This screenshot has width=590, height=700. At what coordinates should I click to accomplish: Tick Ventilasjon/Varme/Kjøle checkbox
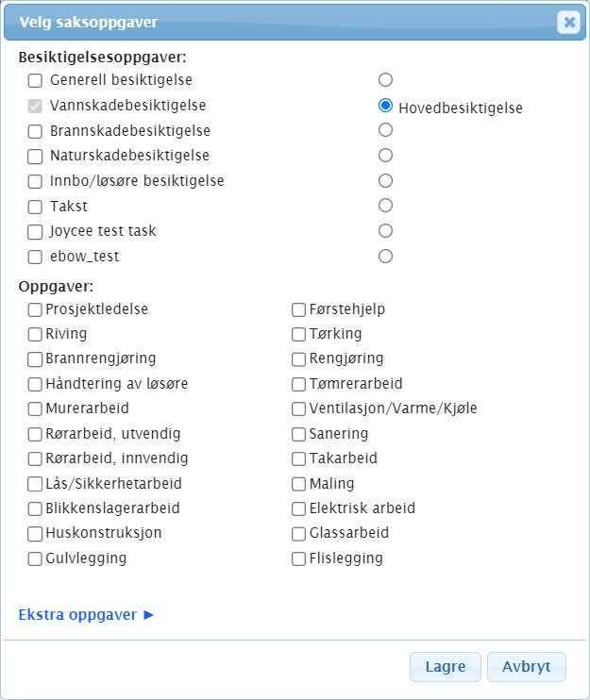pyautogui.click(x=298, y=409)
